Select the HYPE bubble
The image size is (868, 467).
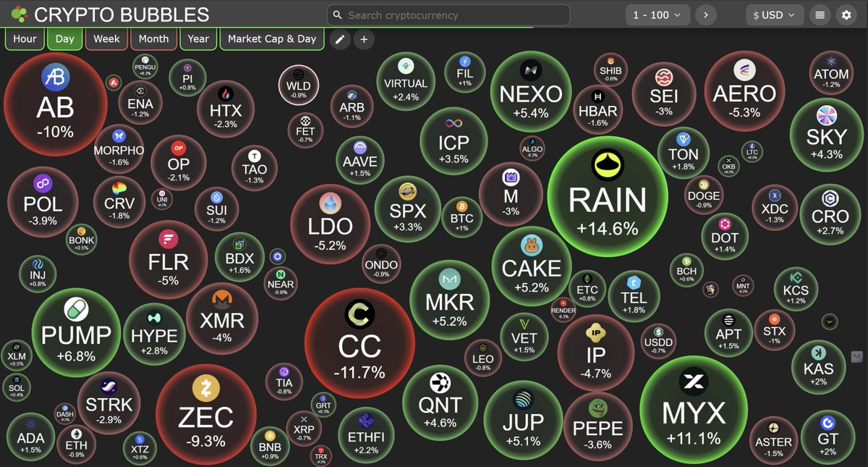coord(155,333)
